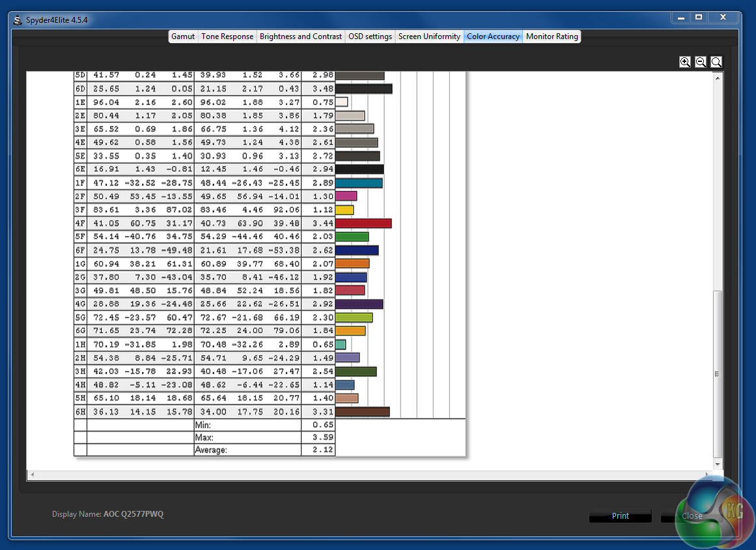Click the Average: label
The height and width of the screenshot is (550, 756).
coord(211,450)
